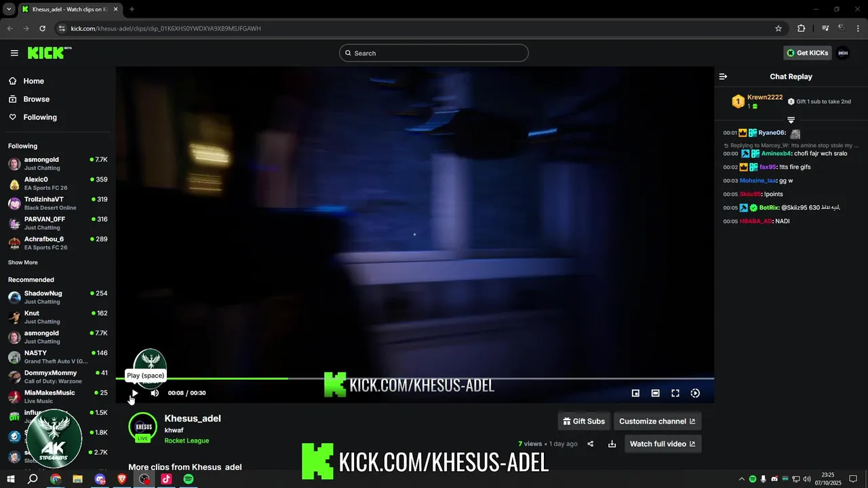This screenshot has width=868, height=488.
Task: Click the Skiiz95 !points chat message
Action: coord(753,194)
